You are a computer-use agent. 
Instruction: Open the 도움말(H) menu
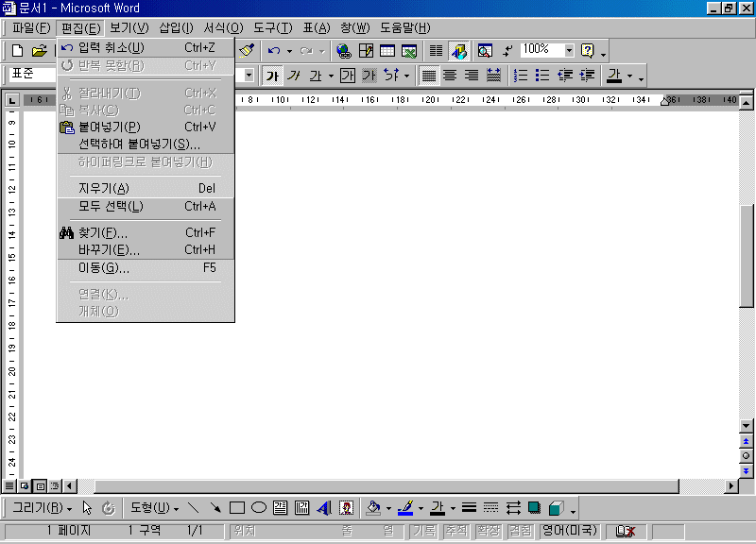pos(405,28)
